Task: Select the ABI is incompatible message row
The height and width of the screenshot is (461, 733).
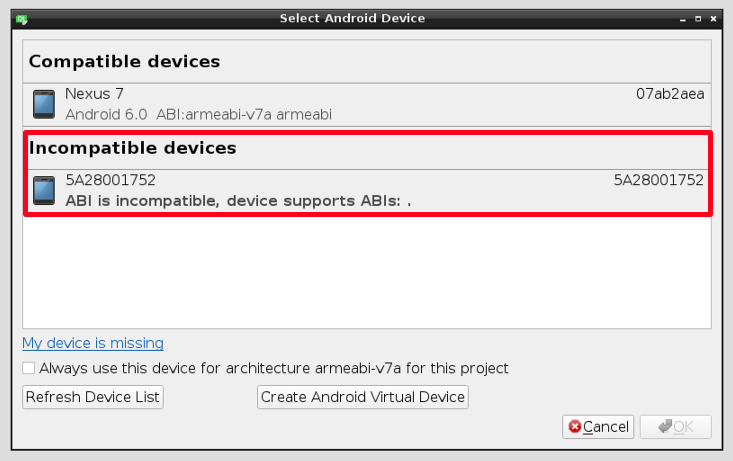Action: coord(367,191)
